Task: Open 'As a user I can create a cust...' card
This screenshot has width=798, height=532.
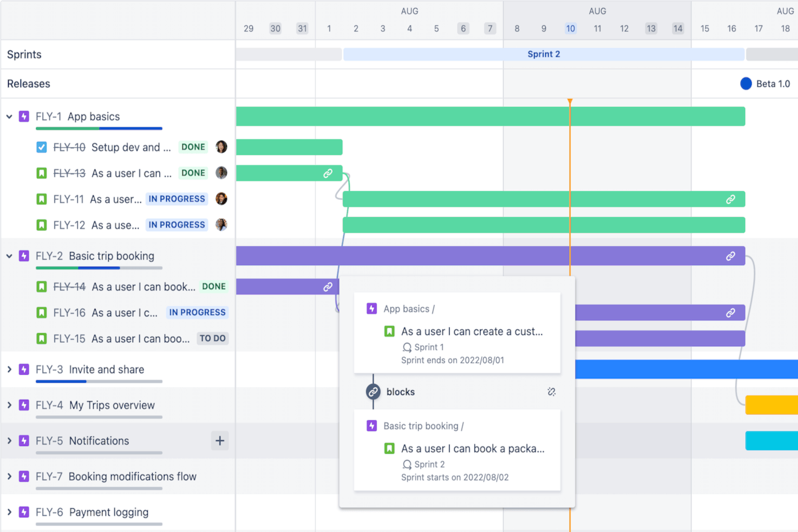Action: click(x=457, y=333)
